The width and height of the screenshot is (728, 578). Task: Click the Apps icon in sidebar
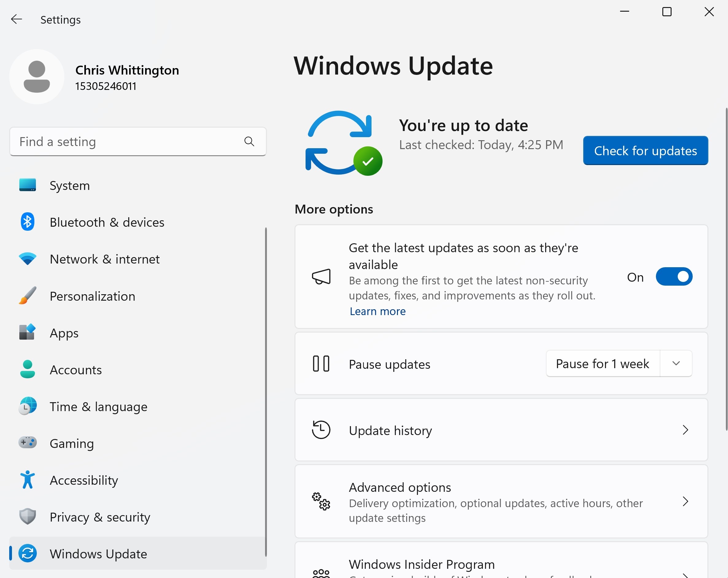tap(27, 332)
